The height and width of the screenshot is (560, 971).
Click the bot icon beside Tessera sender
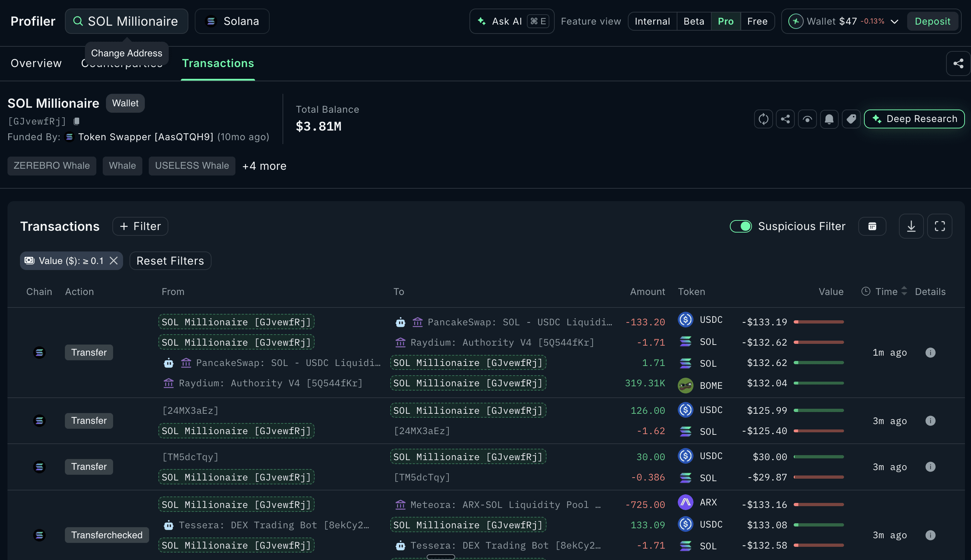(168, 525)
